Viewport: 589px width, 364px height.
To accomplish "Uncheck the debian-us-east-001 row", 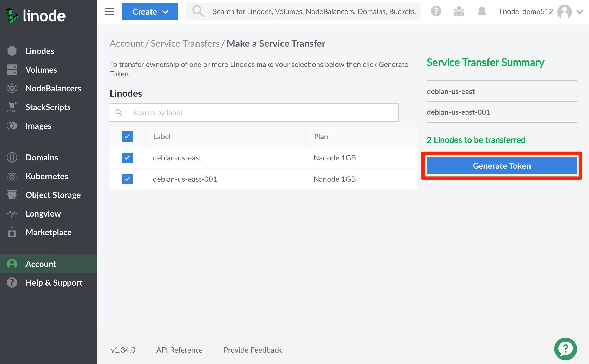I will coord(127,179).
